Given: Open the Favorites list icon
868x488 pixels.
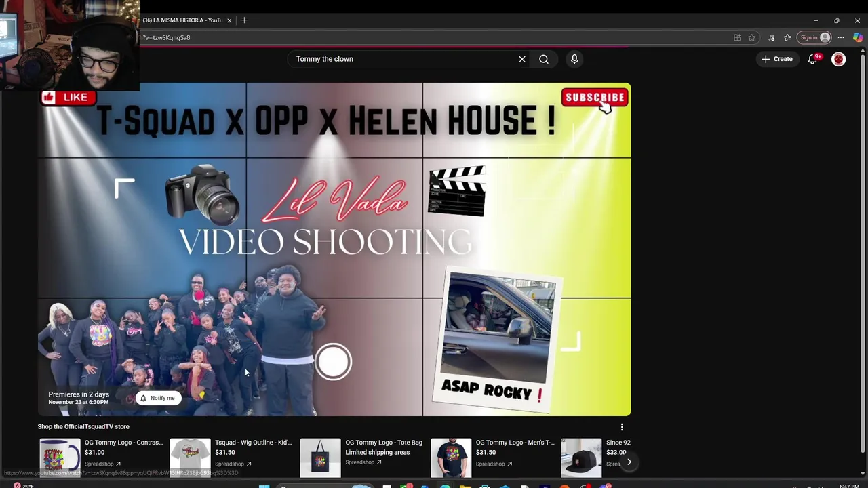Looking at the screenshot, I should [787, 38].
